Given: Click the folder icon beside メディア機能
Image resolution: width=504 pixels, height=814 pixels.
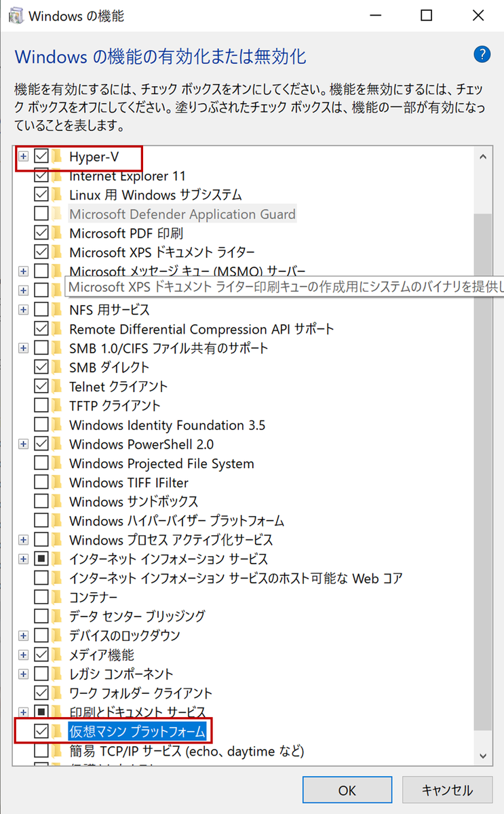Looking at the screenshot, I should 58,655.
